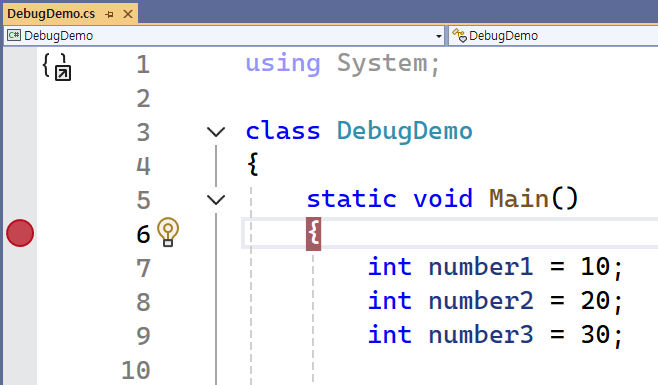
Task: Collapse the Main method outlining chevron
Action: click(x=216, y=199)
